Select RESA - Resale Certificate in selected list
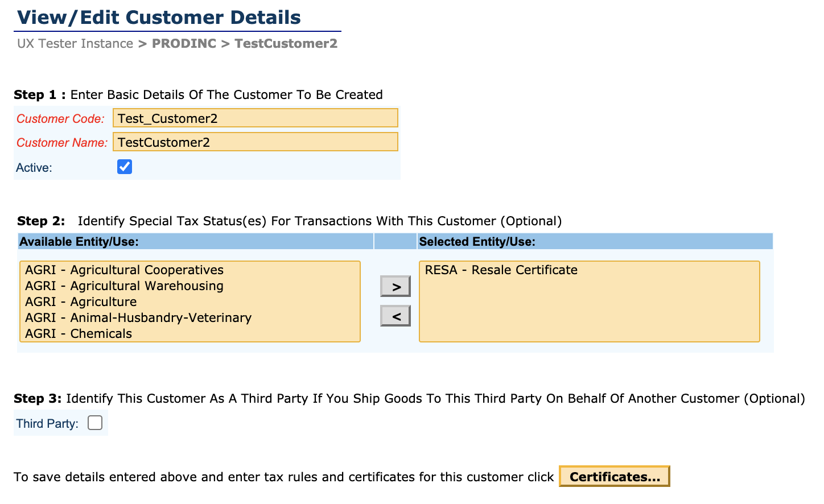824x504 pixels. point(501,270)
